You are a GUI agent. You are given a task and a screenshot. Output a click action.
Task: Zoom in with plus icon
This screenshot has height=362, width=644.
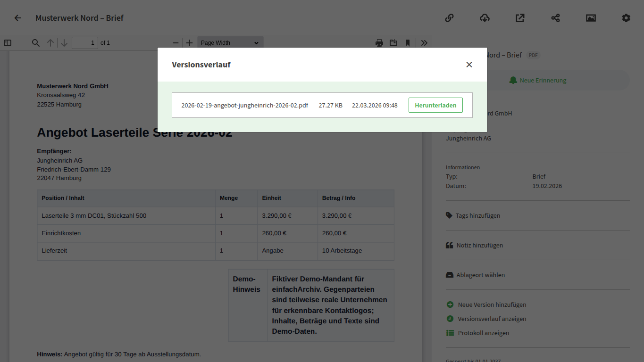click(189, 43)
